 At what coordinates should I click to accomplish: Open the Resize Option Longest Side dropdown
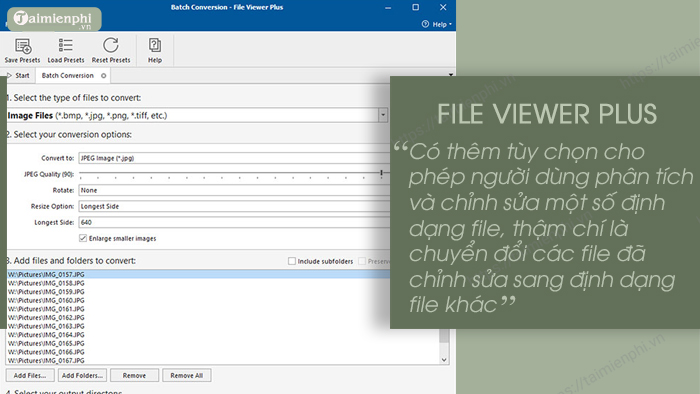[234, 206]
